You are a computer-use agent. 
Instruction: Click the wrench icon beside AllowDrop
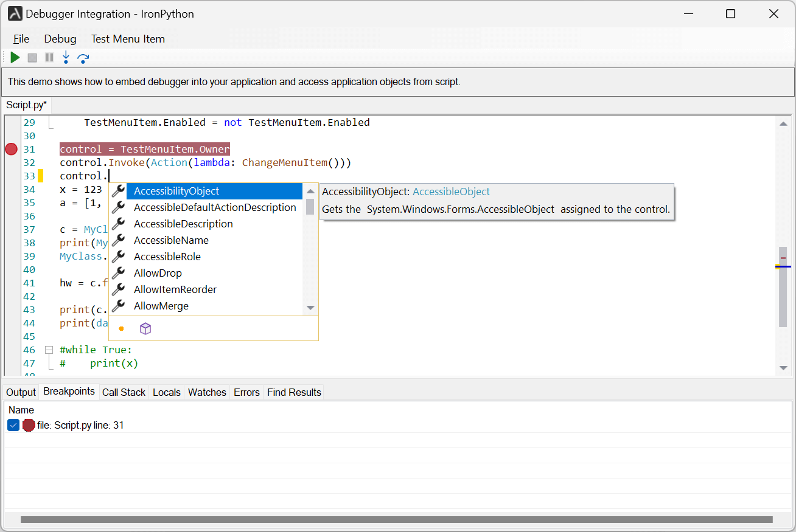coord(119,273)
